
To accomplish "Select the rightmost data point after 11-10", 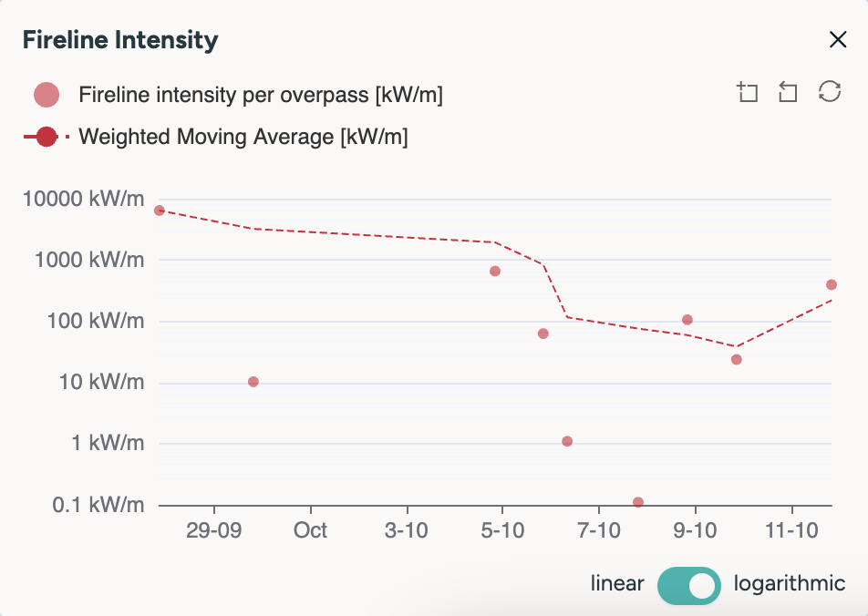I will (831, 284).
